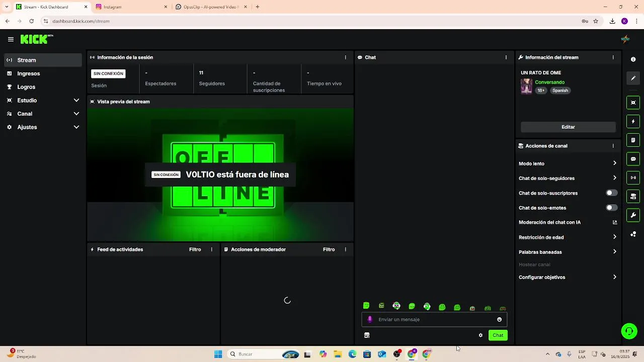Image resolution: width=644 pixels, height=362 pixels.
Task: Open Acciones de moderador three-dot menu
Action: [345, 249]
